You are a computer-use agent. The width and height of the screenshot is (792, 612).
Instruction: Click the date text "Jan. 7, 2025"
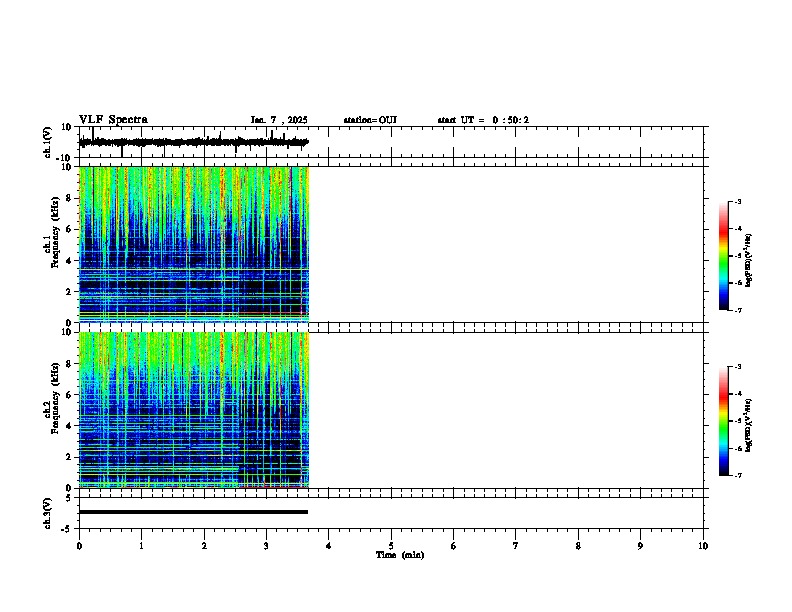click(x=279, y=120)
